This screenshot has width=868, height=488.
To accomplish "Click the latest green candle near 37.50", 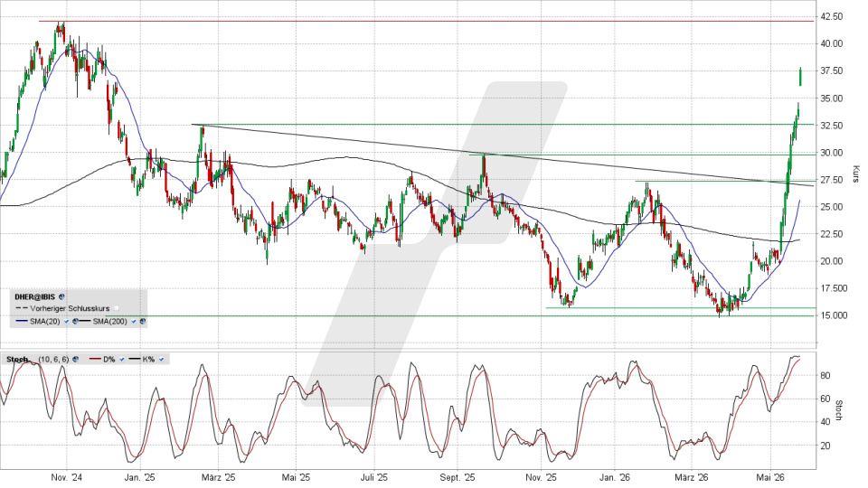I will (x=800, y=77).
